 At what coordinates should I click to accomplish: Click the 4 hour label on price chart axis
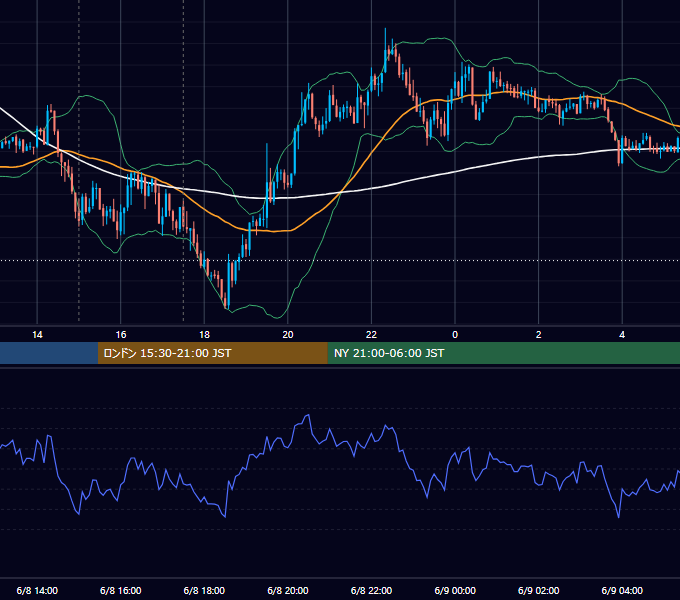click(x=622, y=335)
